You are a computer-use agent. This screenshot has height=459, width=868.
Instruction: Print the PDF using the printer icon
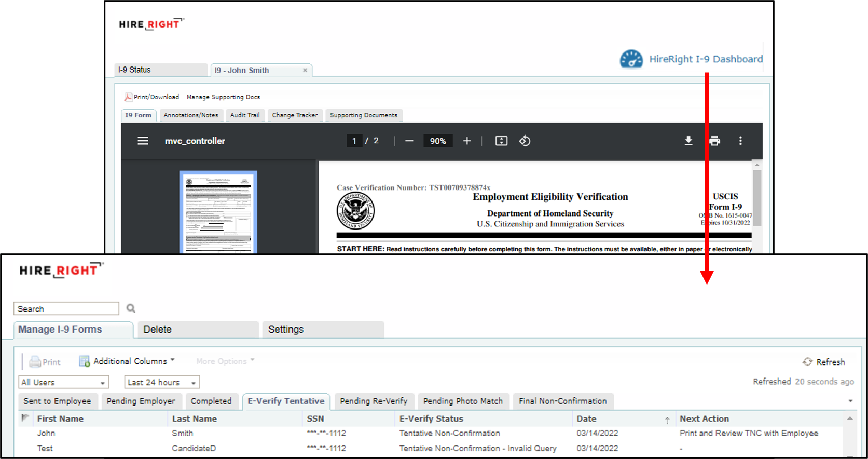point(714,141)
